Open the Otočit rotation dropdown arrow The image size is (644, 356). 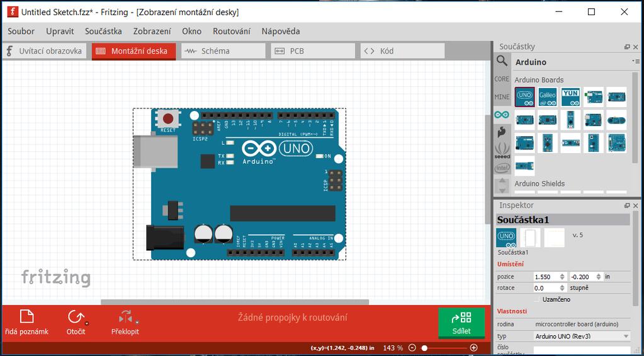(x=87, y=323)
